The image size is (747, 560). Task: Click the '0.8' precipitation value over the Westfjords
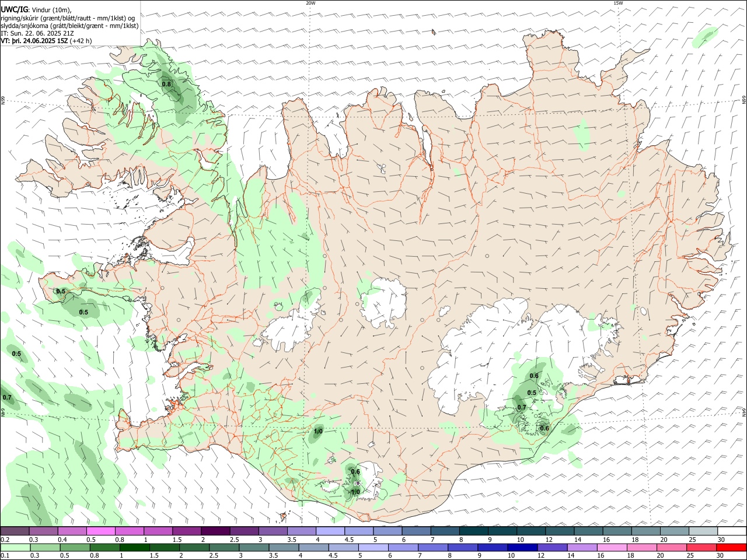[x=166, y=84]
